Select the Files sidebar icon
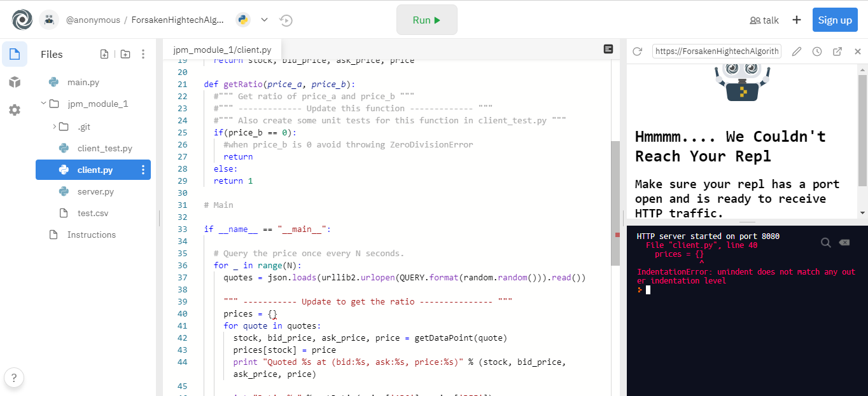 coord(15,54)
